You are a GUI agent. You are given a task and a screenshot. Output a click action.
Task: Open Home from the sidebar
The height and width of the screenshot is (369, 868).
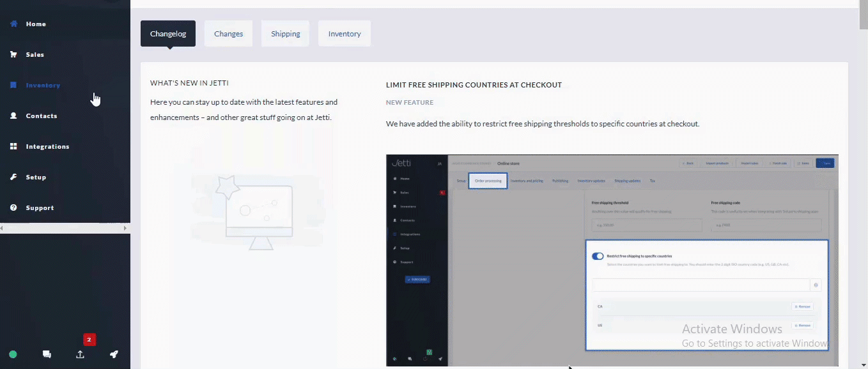click(x=28, y=24)
